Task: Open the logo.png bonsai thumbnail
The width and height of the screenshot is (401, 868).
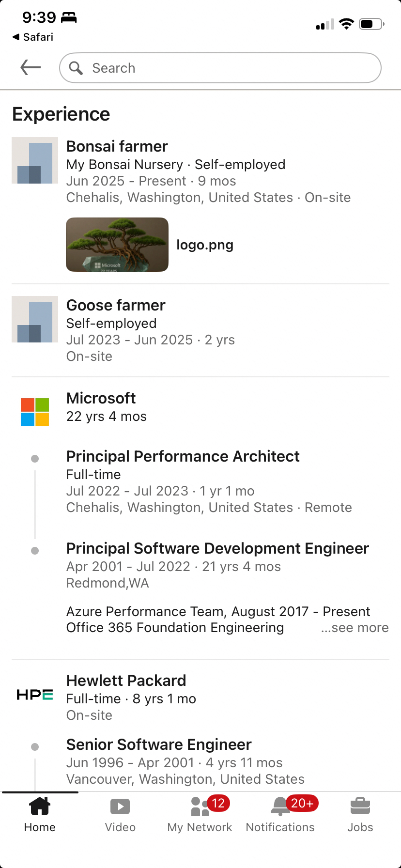Action: (x=117, y=245)
